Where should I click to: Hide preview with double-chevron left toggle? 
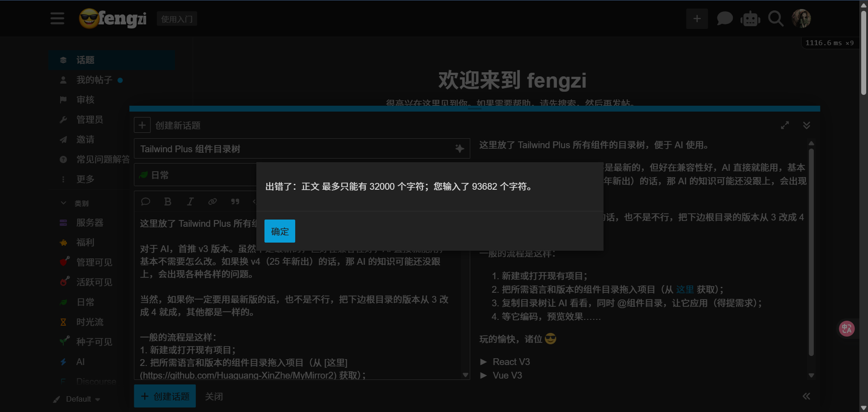[x=807, y=396]
